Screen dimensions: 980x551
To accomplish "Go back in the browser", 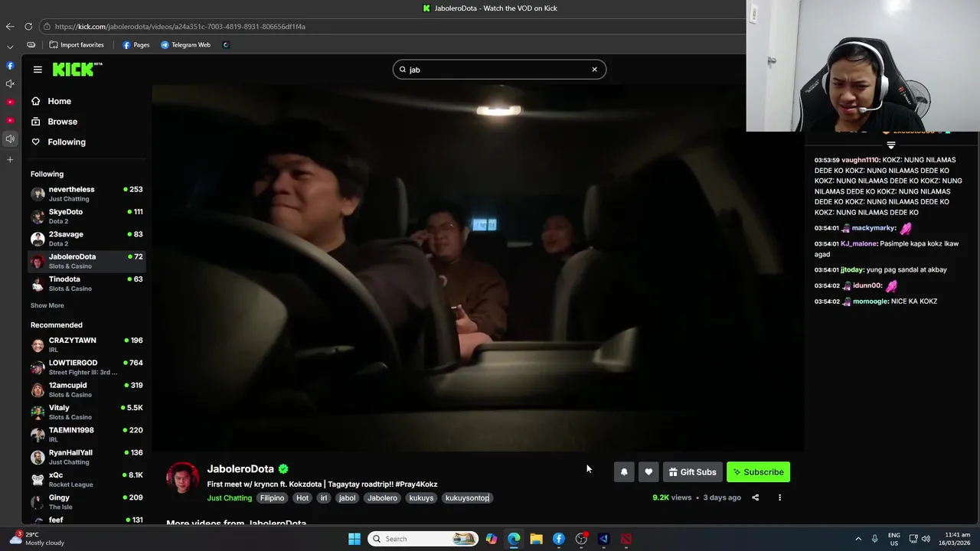I will [10, 26].
